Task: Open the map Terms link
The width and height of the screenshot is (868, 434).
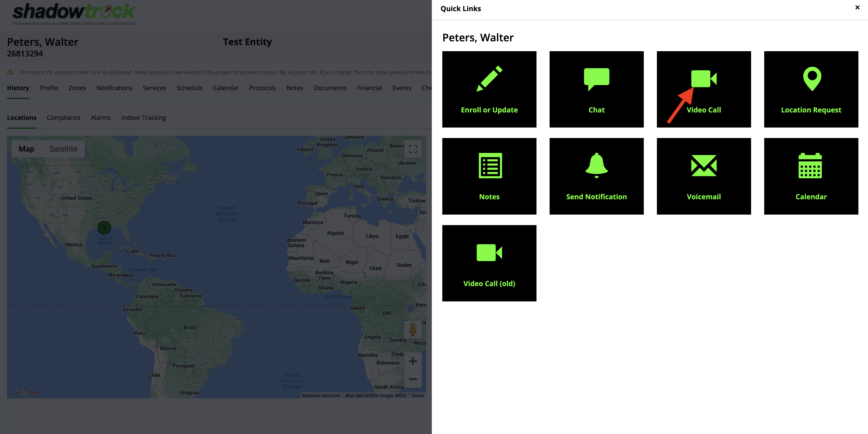Action: 417,395
